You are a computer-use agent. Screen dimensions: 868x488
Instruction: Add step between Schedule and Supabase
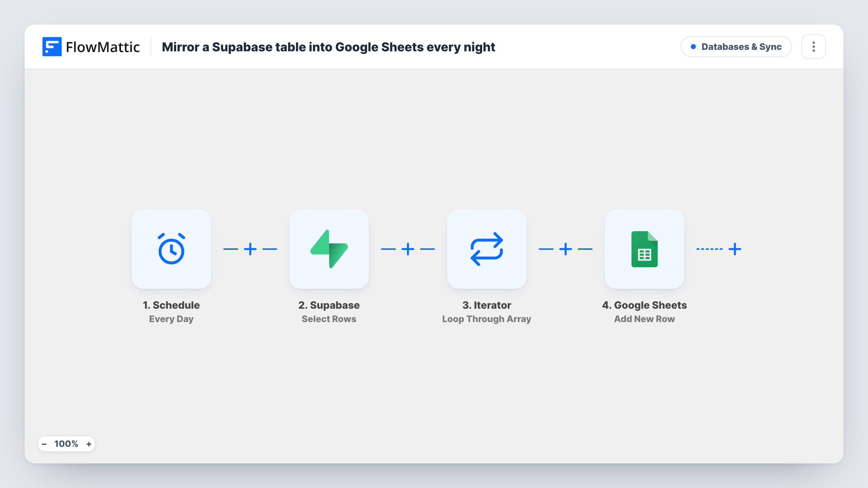(250, 249)
